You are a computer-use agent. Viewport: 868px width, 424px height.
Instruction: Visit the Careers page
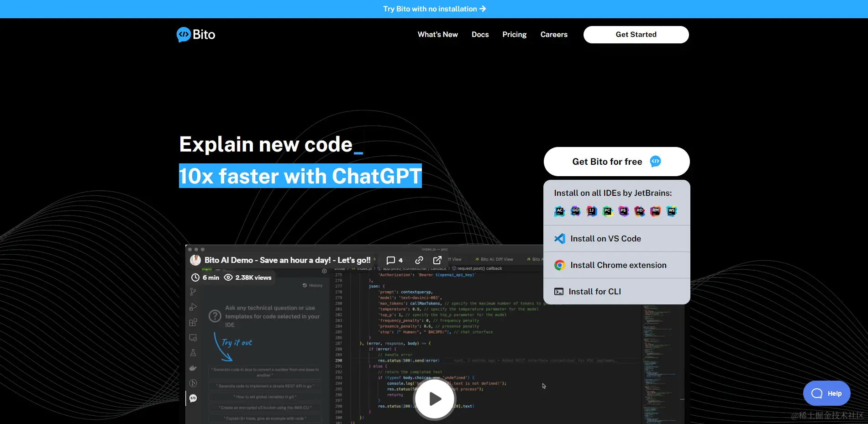pos(554,35)
